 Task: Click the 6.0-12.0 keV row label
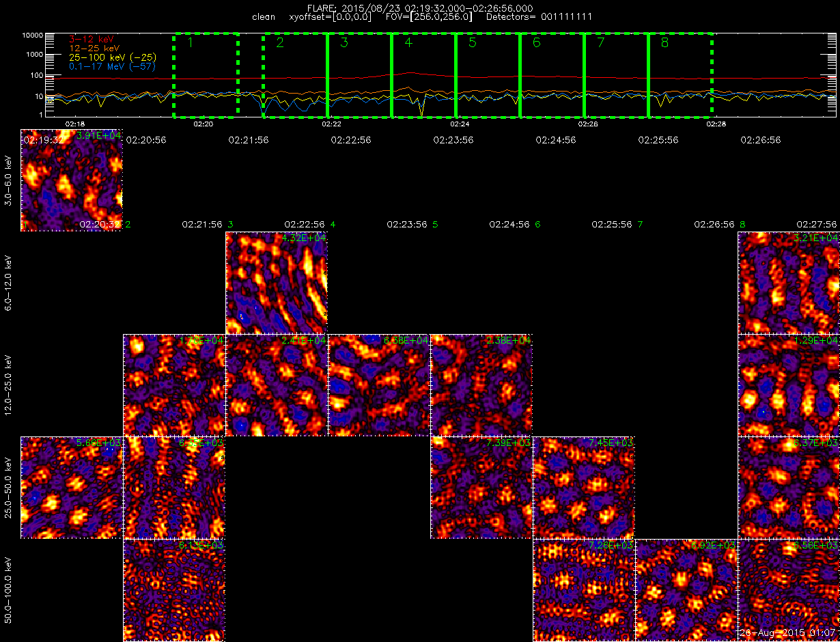(9, 283)
